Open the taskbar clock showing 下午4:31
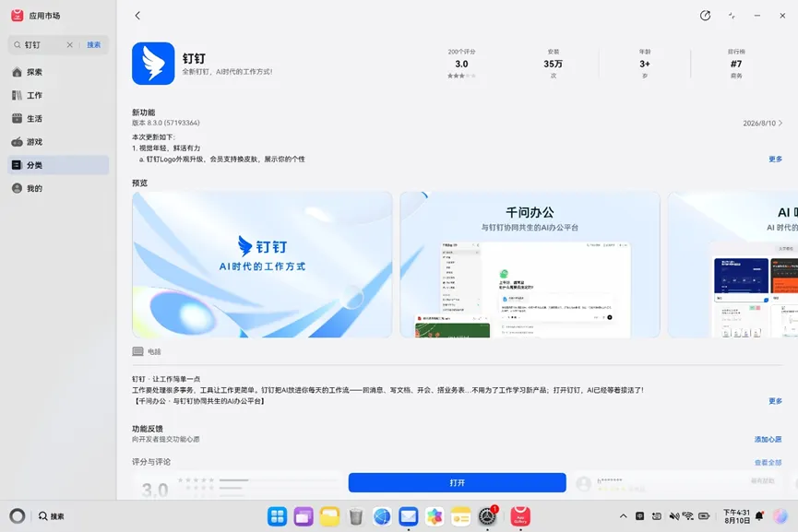Image resolution: width=798 pixels, height=532 pixels. pos(736,516)
